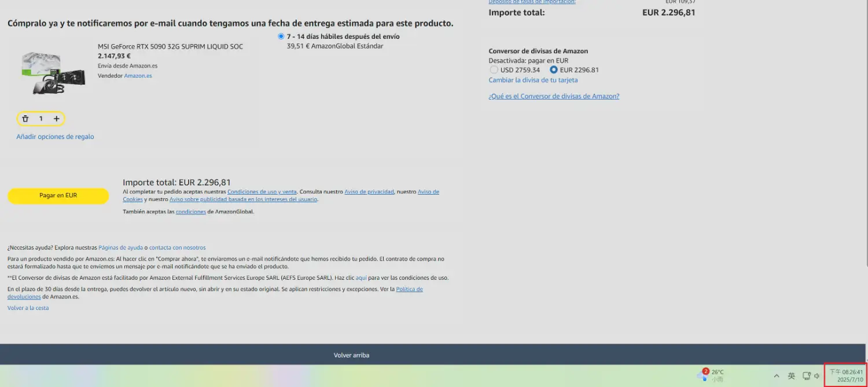
Task: Open Añadir opciones de regalo
Action: [55, 137]
